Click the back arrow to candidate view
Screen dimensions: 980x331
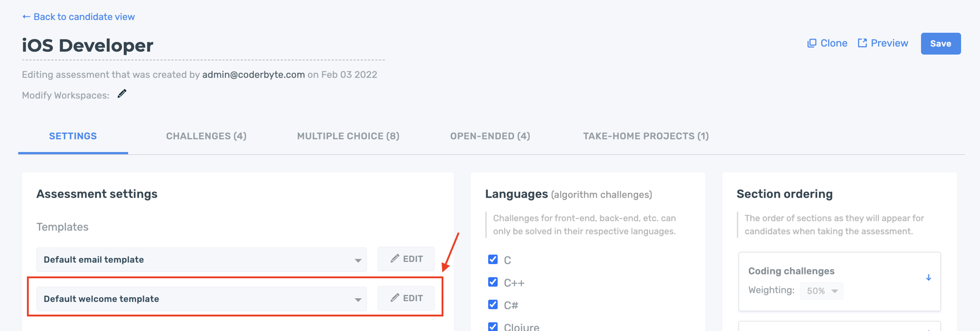click(26, 17)
